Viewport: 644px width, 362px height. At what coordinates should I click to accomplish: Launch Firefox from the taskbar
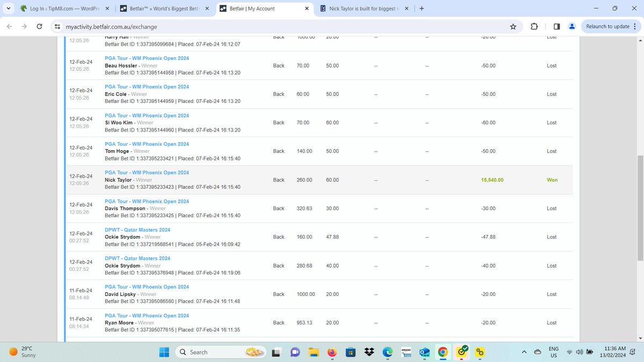tap(332, 352)
